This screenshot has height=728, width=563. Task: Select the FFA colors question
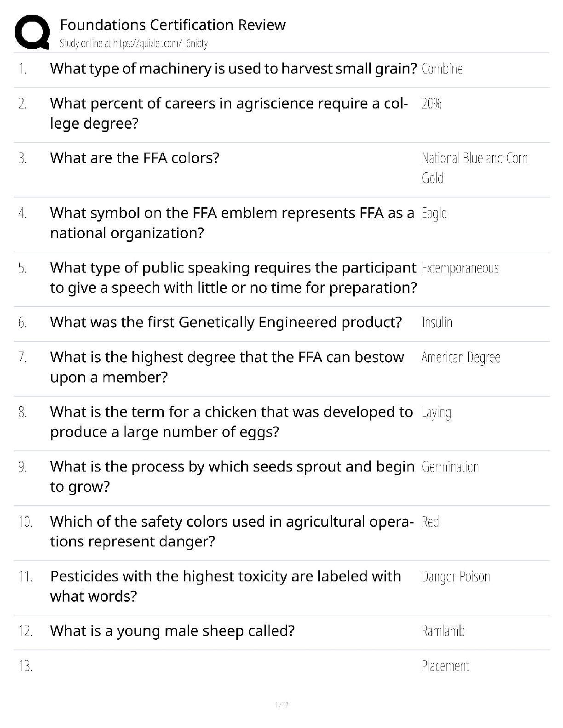click(x=134, y=158)
